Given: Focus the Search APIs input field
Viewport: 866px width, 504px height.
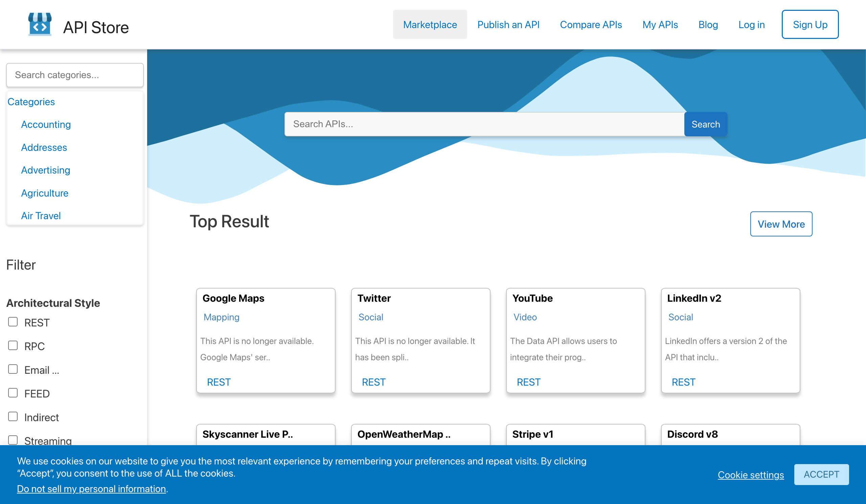Looking at the screenshot, I should point(484,124).
